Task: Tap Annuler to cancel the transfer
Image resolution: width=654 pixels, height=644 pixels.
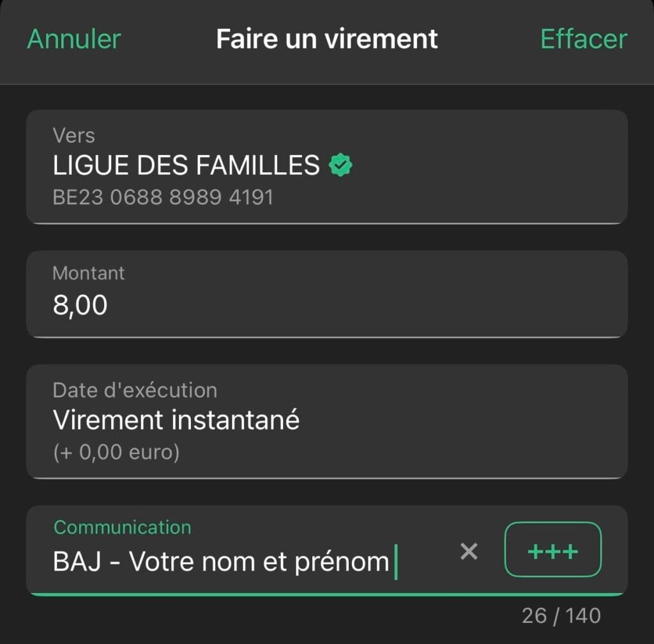Action: coord(74,39)
